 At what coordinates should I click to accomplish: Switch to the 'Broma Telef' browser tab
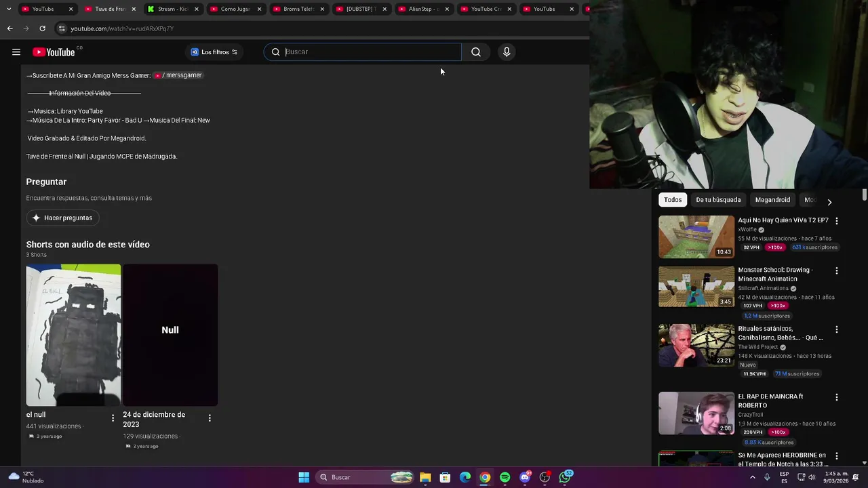point(298,9)
